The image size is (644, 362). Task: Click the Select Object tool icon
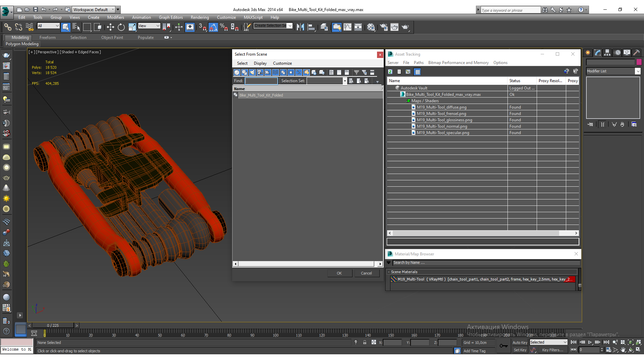(65, 27)
